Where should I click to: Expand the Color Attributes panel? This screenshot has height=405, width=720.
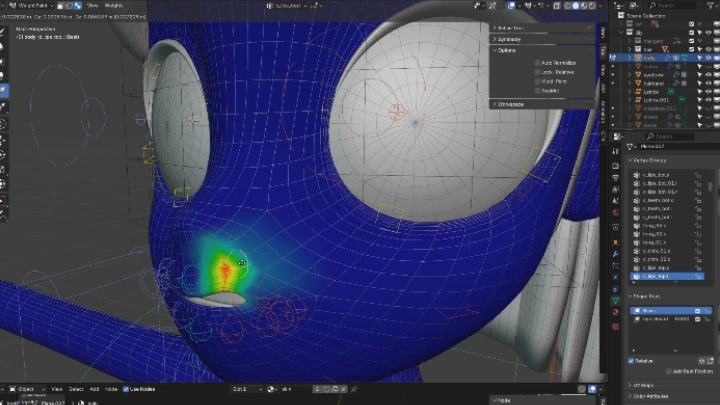(648, 396)
